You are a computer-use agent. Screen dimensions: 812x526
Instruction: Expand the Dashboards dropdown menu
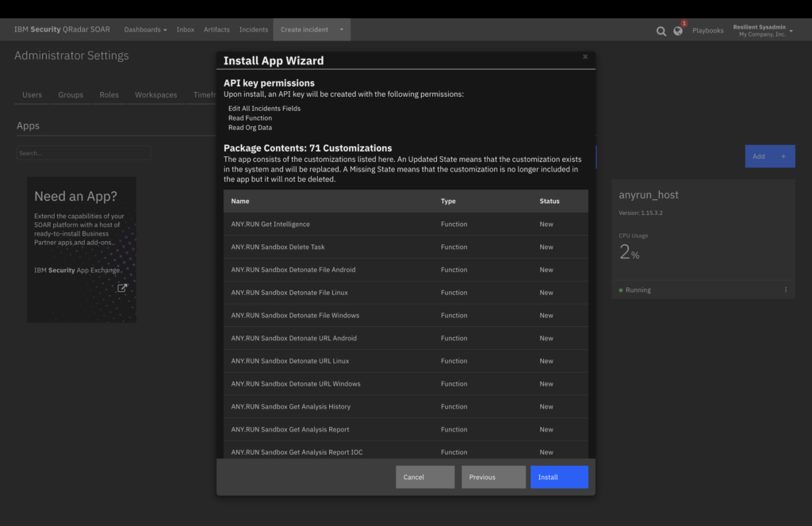145,30
